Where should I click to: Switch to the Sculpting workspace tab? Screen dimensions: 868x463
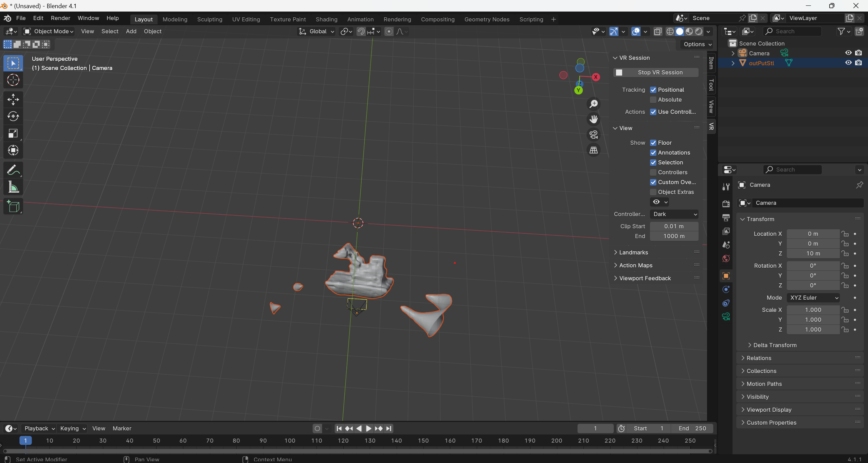point(210,19)
